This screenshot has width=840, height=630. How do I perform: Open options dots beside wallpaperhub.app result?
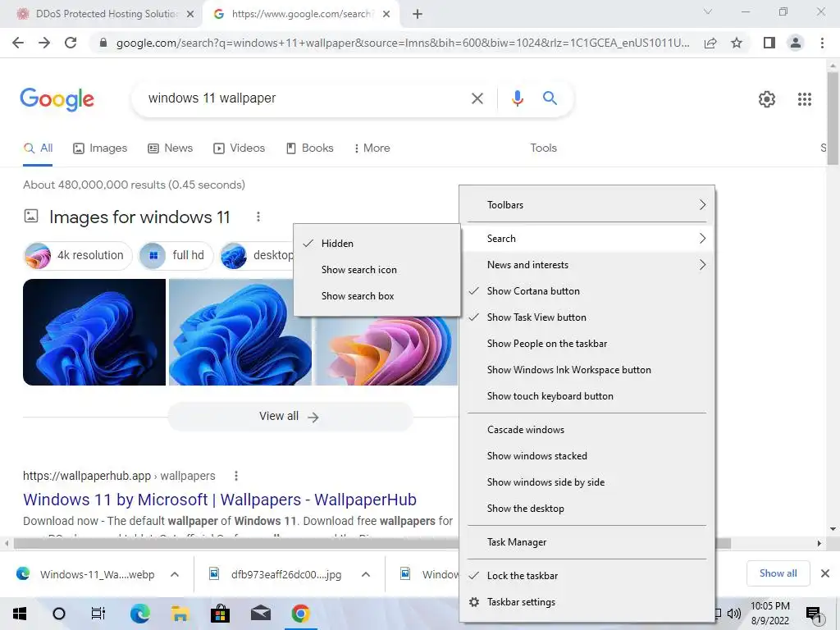[235, 476]
